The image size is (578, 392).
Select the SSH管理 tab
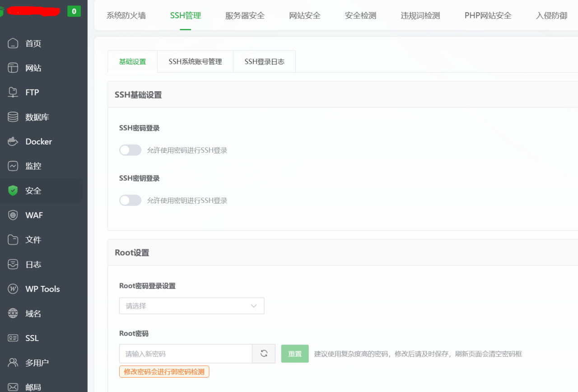[186, 15]
